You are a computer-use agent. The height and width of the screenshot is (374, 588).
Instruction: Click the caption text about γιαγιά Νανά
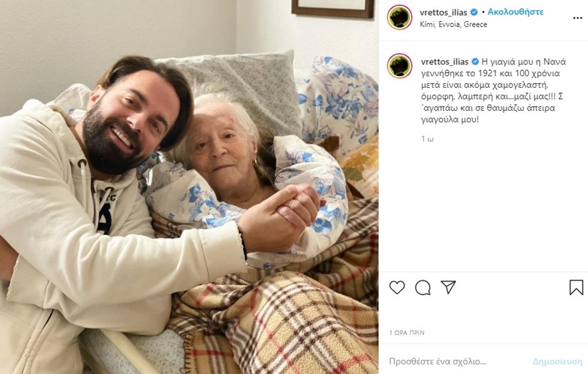pyautogui.click(x=493, y=90)
